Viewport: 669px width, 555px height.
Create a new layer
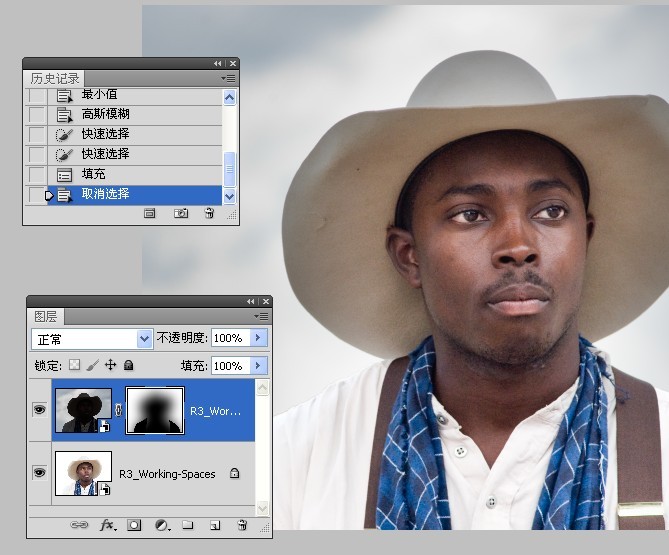[215, 526]
